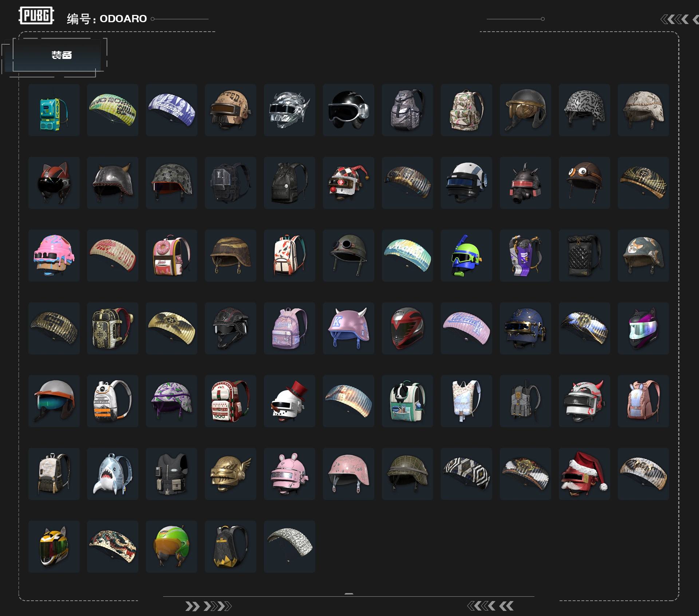
Task: Select the floral camo backpack
Action: (x=467, y=110)
